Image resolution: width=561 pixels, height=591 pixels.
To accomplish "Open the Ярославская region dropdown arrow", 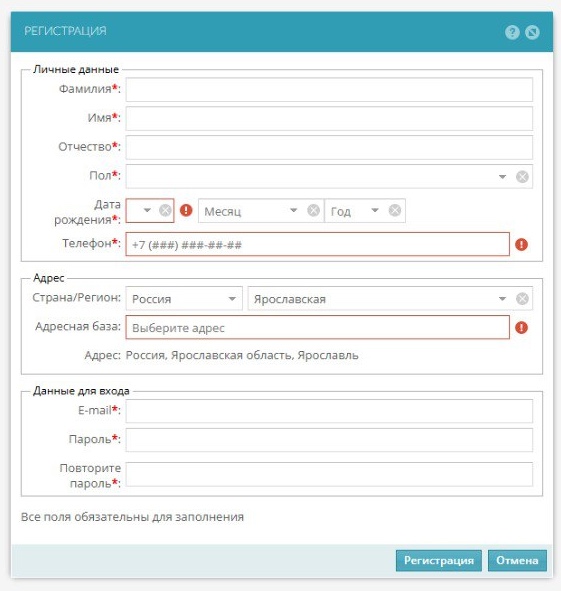I will [x=502, y=299].
